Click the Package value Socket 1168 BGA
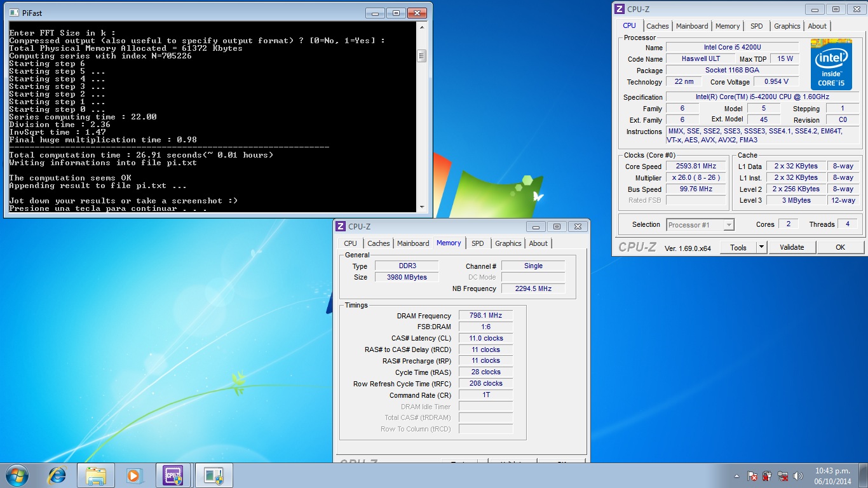The width and height of the screenshot is (868, 488). tap(732, 70)
